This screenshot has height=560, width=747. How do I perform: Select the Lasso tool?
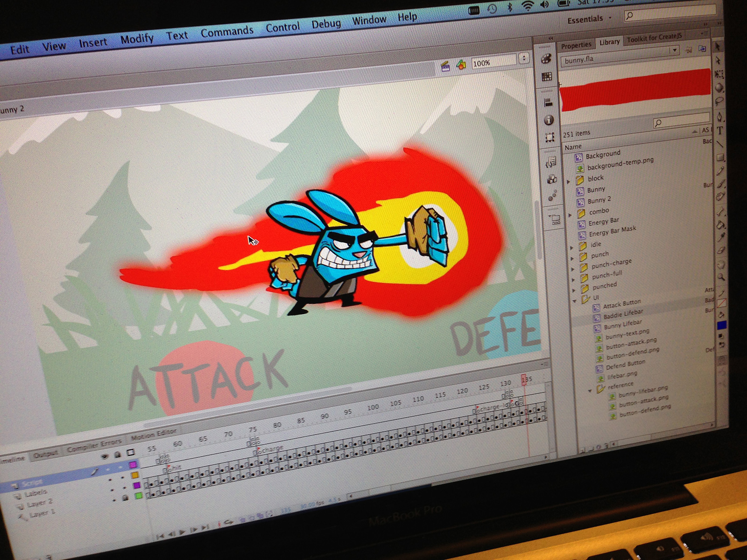(719, 101)
